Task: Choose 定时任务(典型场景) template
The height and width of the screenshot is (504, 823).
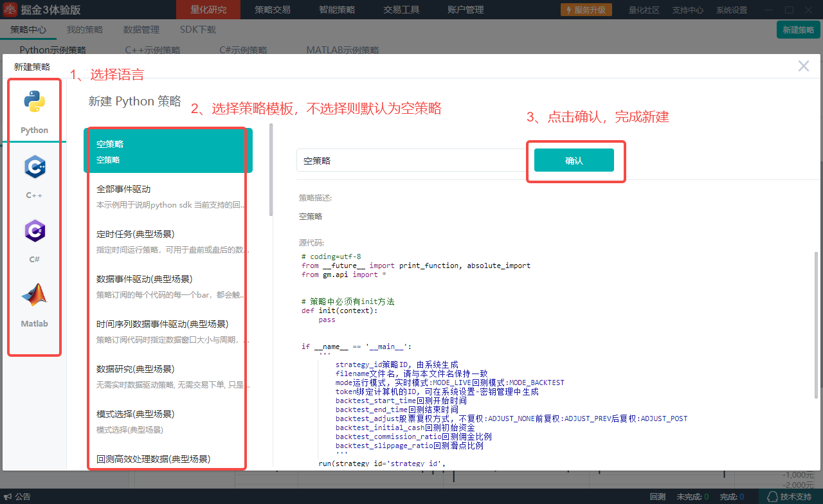Action: coord(167,242)
